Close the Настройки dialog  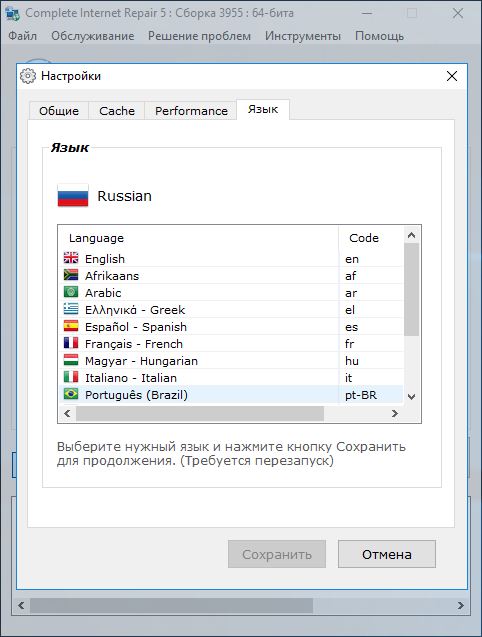click(x=452, y=76)
